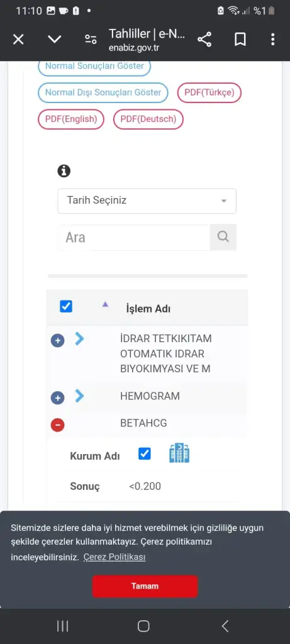The image size is (290, 644).
Task: Click into the Ara search field
Action: (134, 237)
